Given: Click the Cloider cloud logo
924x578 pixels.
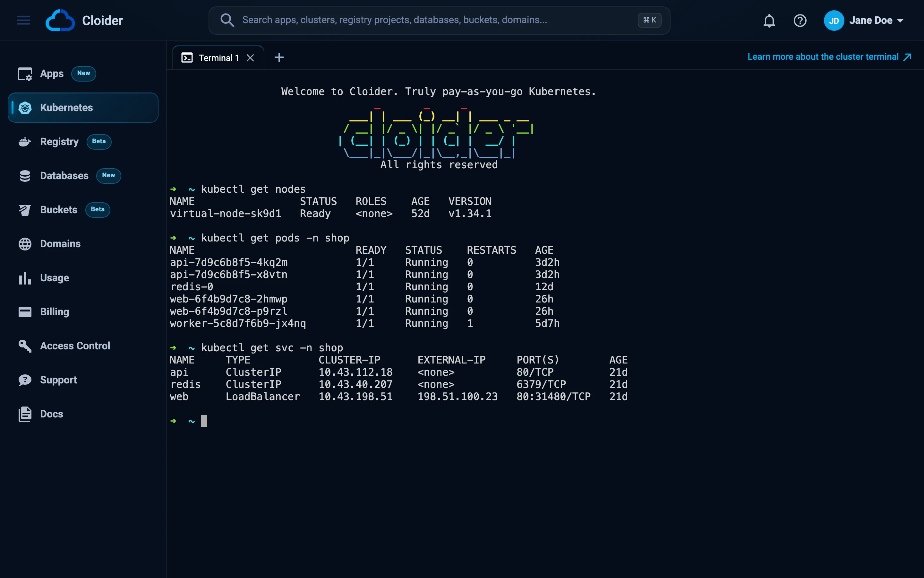Looking at the screenshot, I should (60, 20).
